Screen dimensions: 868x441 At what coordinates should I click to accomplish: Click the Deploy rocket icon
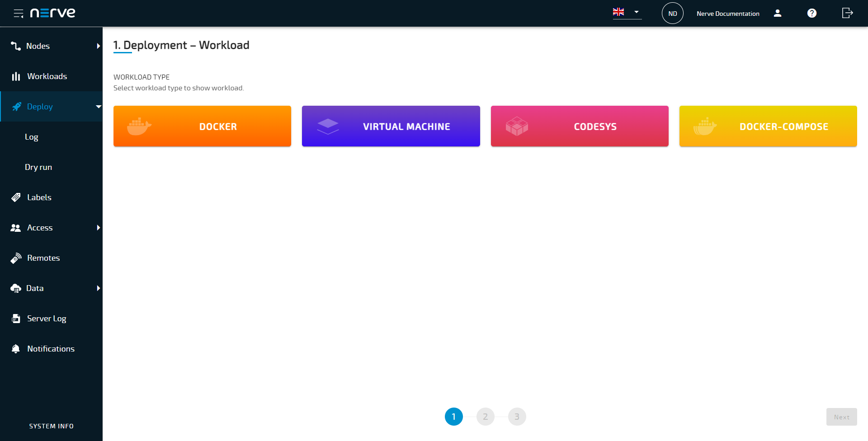tap(16, 106)
